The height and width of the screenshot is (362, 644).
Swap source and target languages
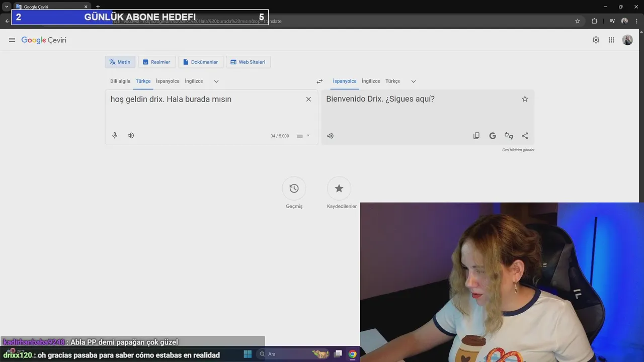319,81
